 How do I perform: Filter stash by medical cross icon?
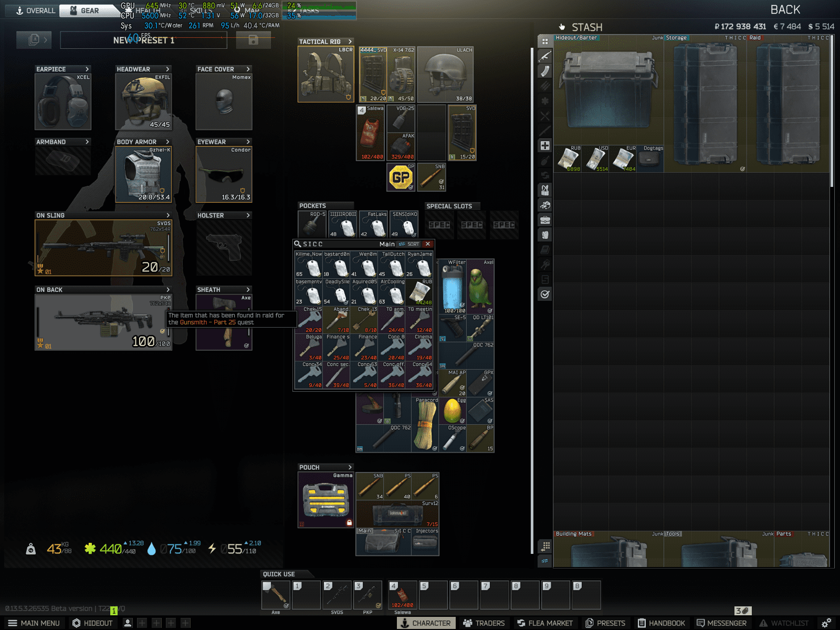(545, 145)
